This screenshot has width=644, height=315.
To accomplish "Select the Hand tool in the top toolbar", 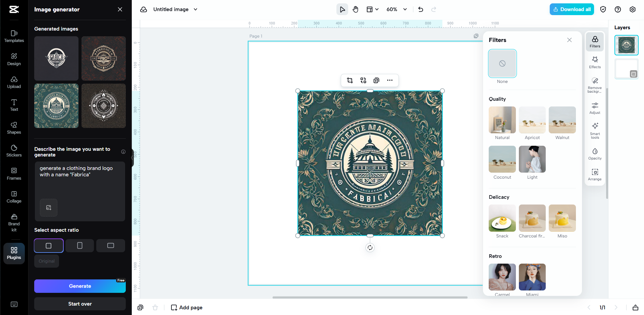I will 356,9.
